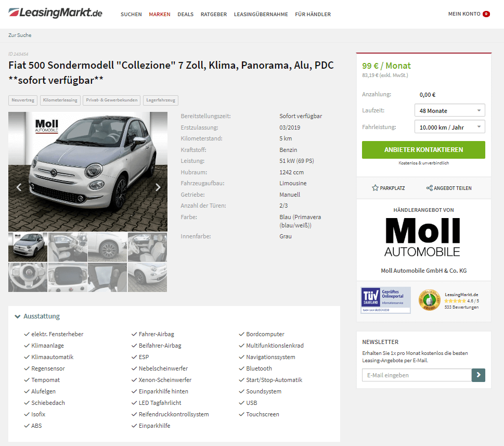The height and width of the screenshot is (446, 504).
Task: Open the eKomi rating seal
Action: (x=429, y=300)
